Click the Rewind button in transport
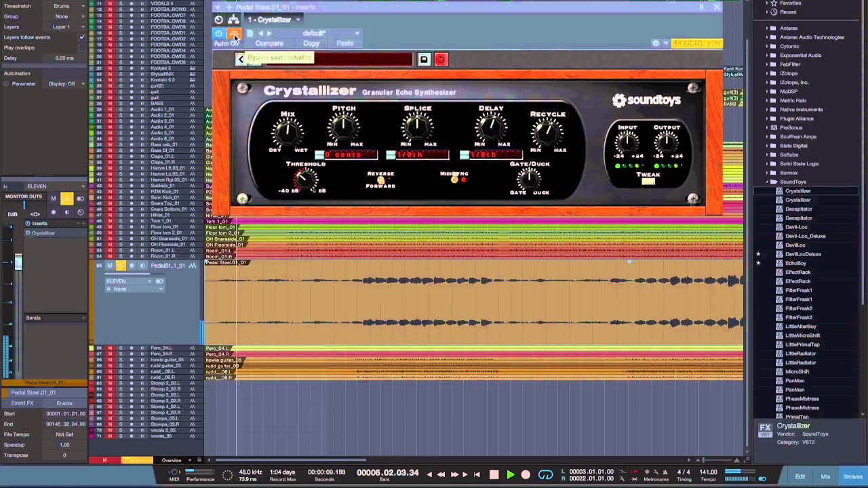Viewport: 868px width, 488px height. pos(441,475)
